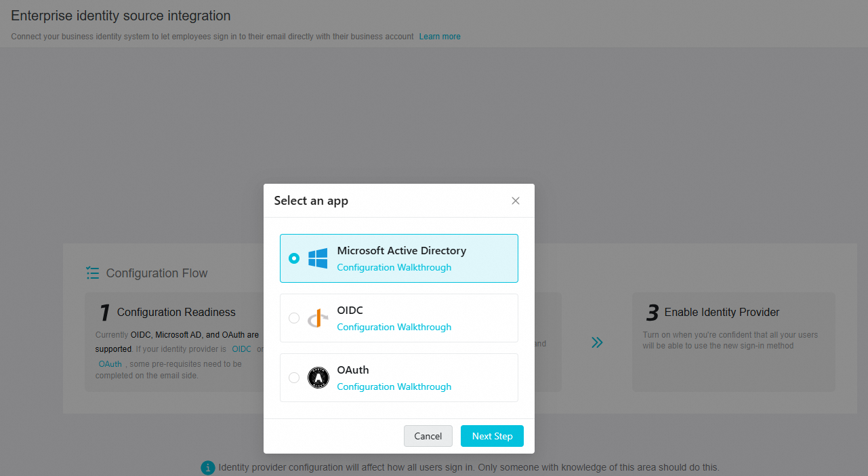Click the Next Step button

pos(492,436)
